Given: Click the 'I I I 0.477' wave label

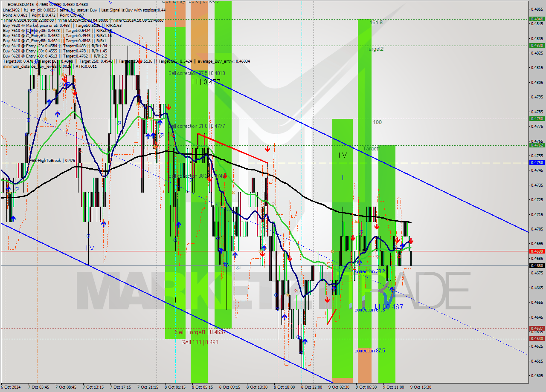Looking at the screenshot, I should tap(206, 82).
